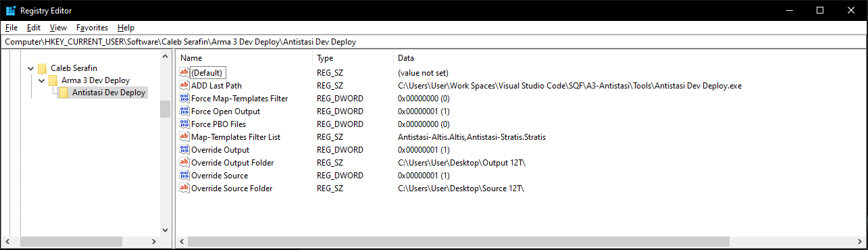This screenshot has height=250, width=868.
Task: Select the Arma 3 Dev Deploy key label
Action: pos(95,80)
